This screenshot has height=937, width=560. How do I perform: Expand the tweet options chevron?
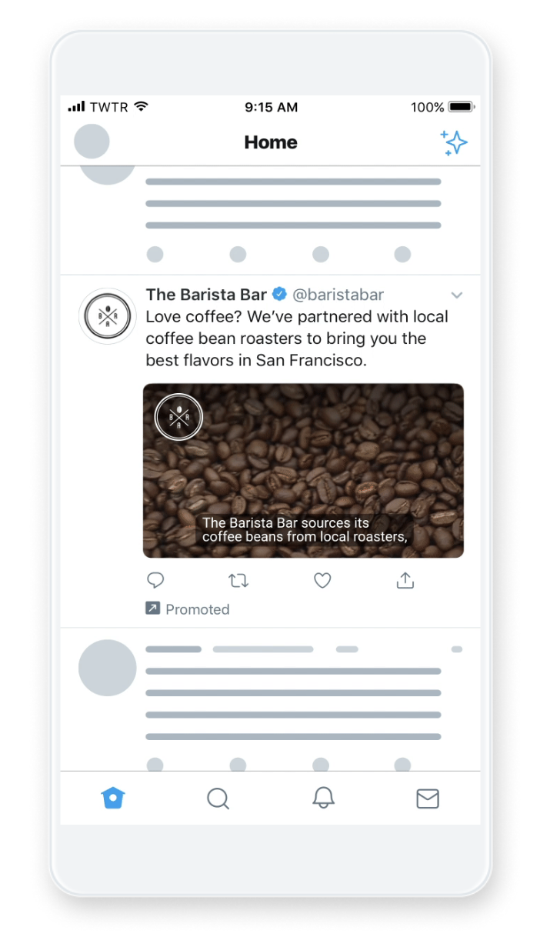pyautogui.click(x=457, y=295)
